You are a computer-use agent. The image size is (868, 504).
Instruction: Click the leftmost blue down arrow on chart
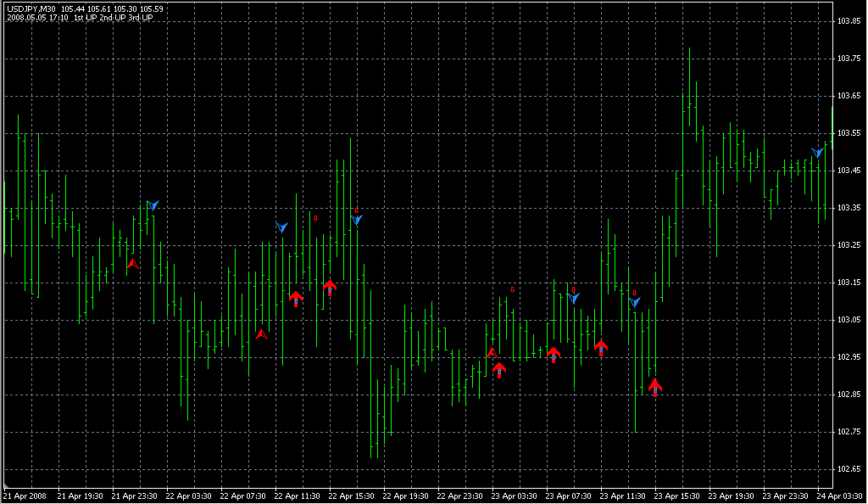point(153,205)
